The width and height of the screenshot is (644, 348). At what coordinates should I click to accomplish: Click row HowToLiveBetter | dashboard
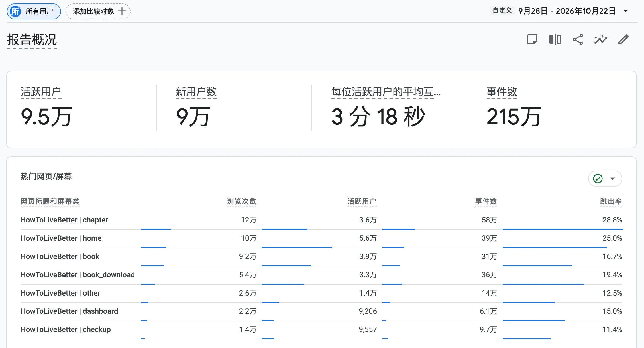click(321, 311)
